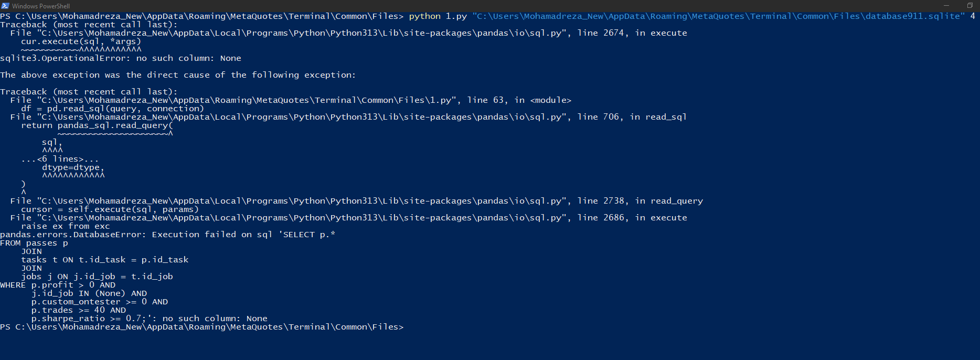Viewport: 980px width, 360px height.
Task: Click the Windows PowerShell title bar text
Action: tap(41, 6)
